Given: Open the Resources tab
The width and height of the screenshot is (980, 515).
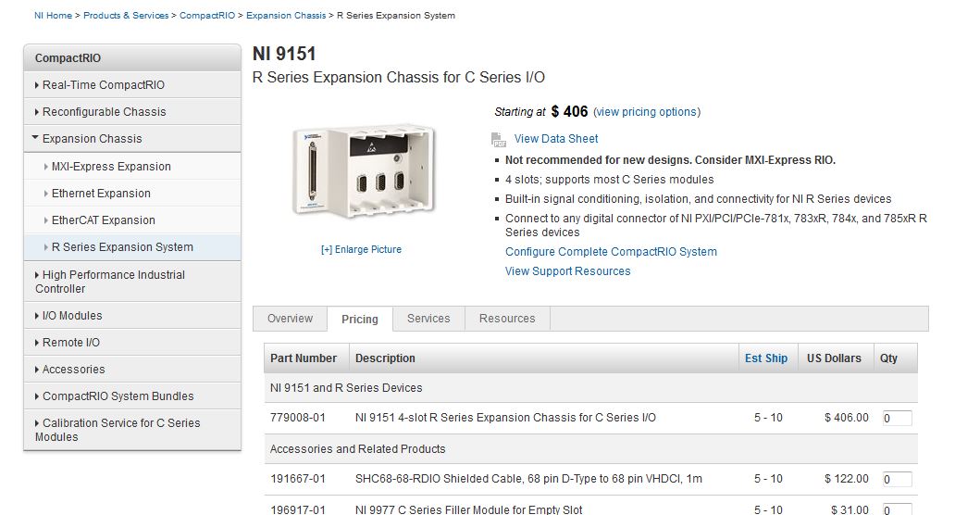Looking at the screenshot, I should (507, 319).
